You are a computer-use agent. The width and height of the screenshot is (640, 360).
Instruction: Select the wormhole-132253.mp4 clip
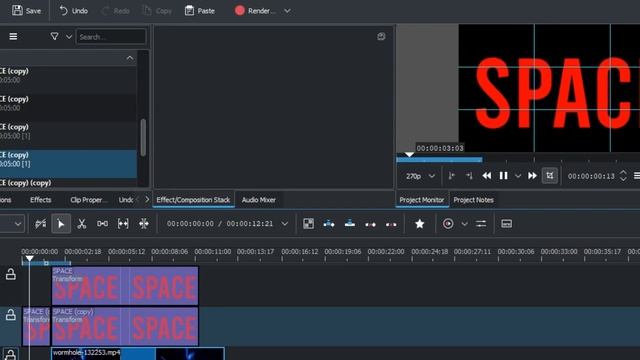point(138,353)
